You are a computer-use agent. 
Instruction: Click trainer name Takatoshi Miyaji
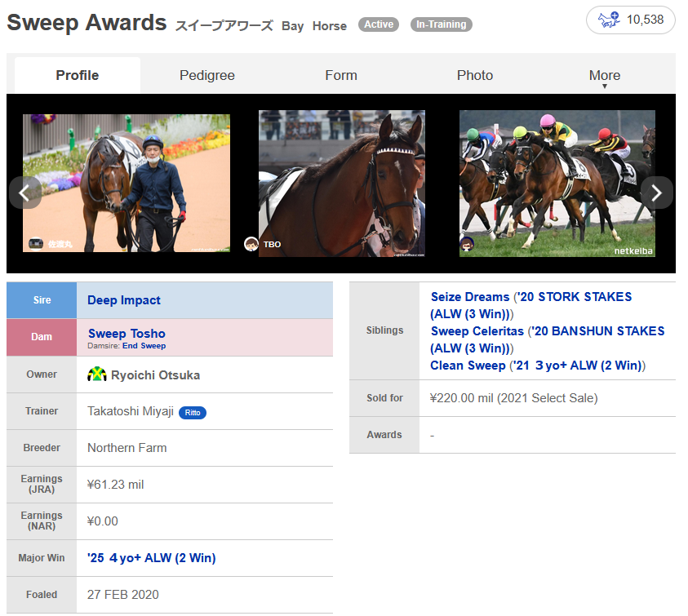pyautogui.click(x=131, y=411)
